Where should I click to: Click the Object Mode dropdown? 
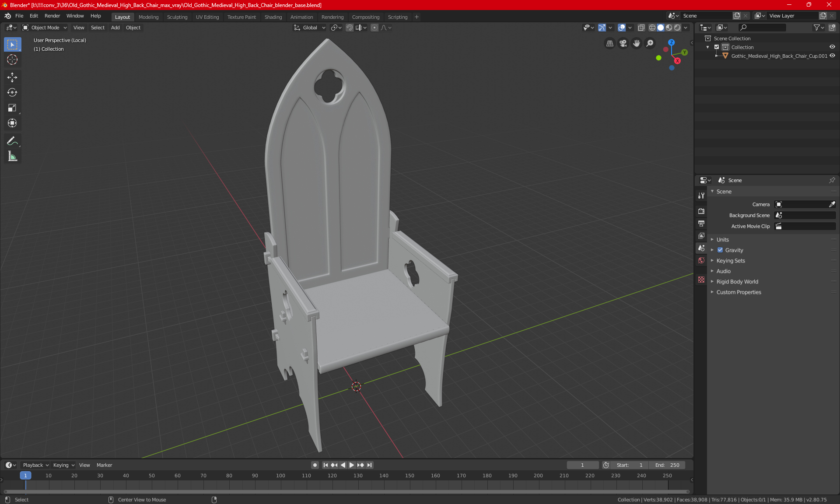(x=45, y=27)
